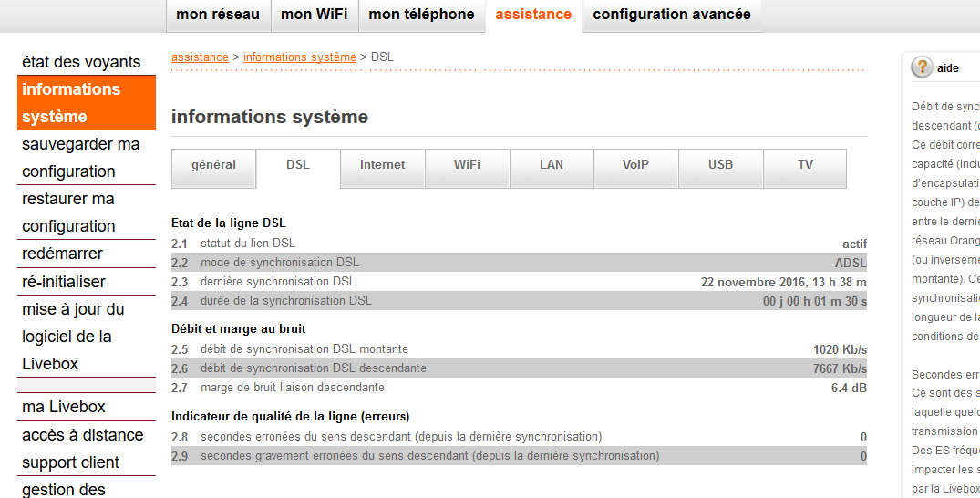Viewport: 980px width, 498px height.
Task: Open configuration avancée menu
Action: 672,15
